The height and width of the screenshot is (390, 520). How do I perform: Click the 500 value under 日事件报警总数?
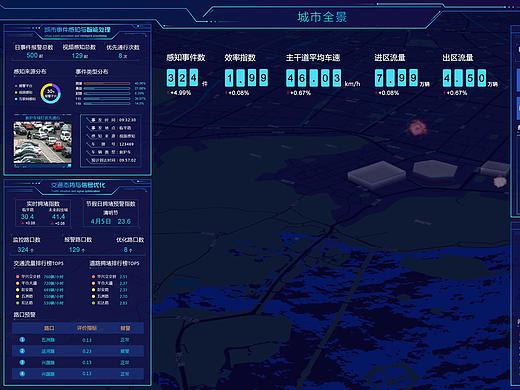click(32, 55)
